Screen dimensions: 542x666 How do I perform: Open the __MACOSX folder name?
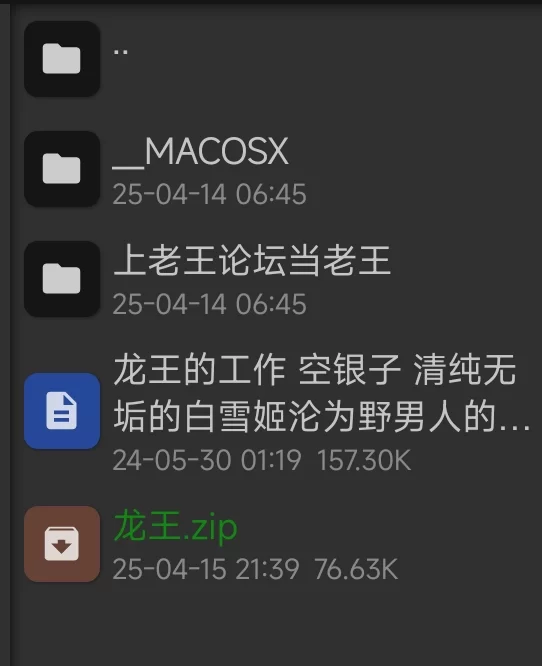[x=200, y=151]
